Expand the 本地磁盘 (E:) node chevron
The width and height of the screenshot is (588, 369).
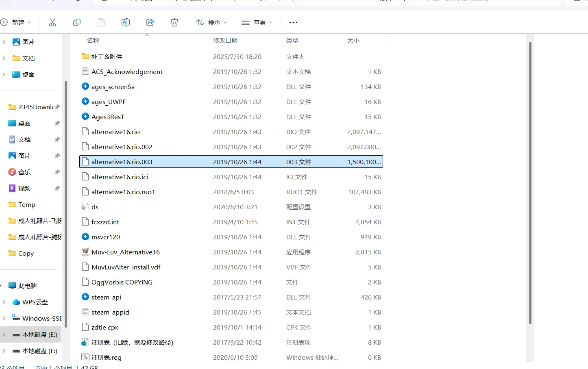[4, 334]
